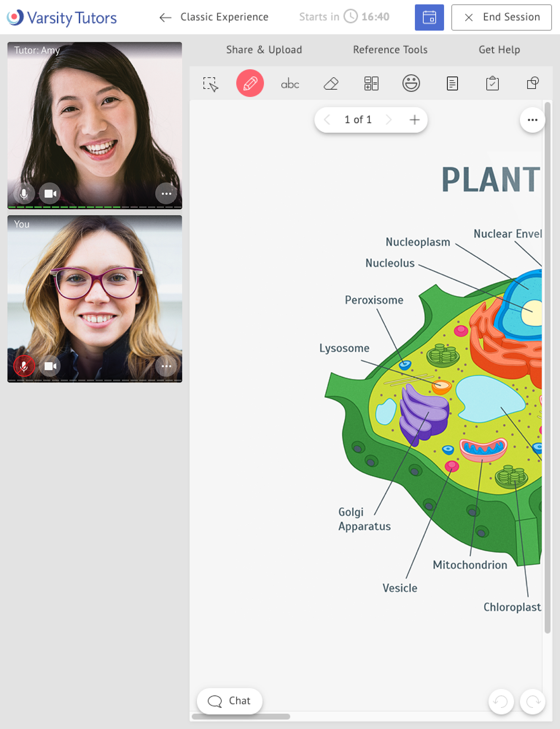560x729 pixels.
Task: Select the pencil drawing tool
Action: pyautogui.click(x=250, y=83)
